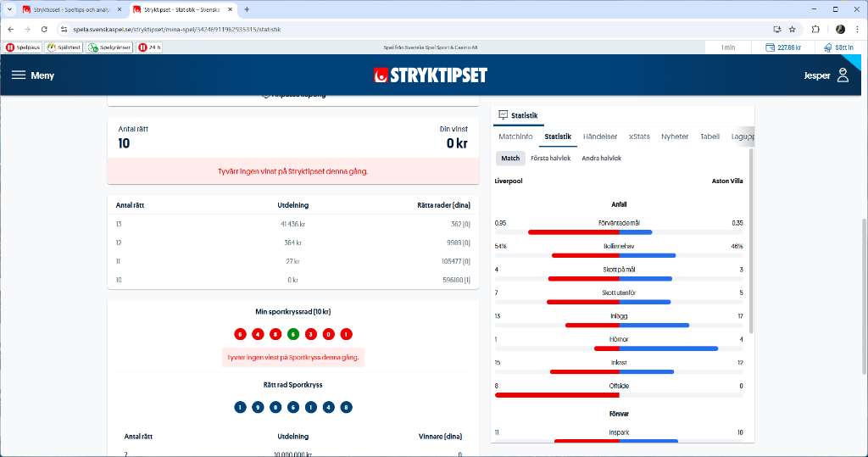Click the 24 h pause button
Viewport: 868px width, 457px height.
click(149, 47)
